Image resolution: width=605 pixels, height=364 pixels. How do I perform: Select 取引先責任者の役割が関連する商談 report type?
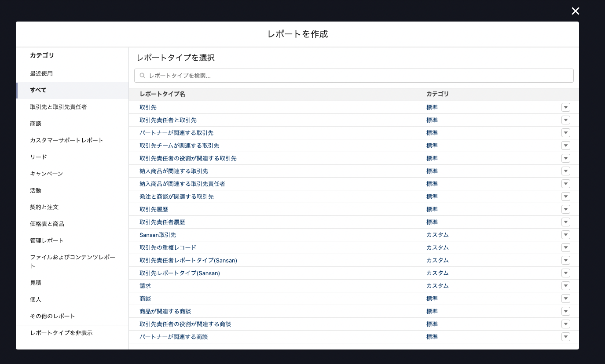pos(185,324)
